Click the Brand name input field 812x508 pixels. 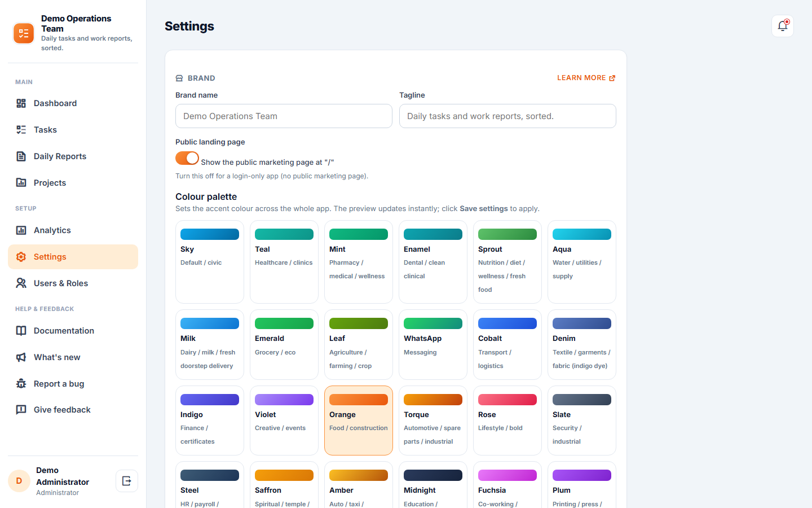click(x=284, y=116)
